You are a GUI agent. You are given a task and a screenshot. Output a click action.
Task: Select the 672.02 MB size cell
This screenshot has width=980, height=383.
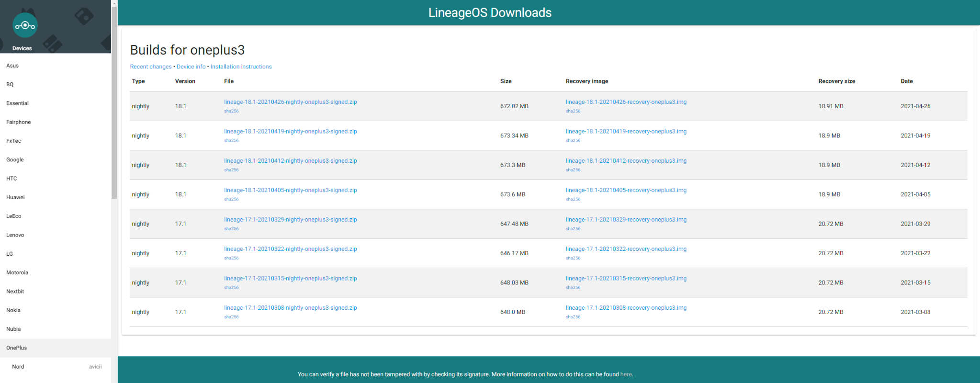(514, 106)
